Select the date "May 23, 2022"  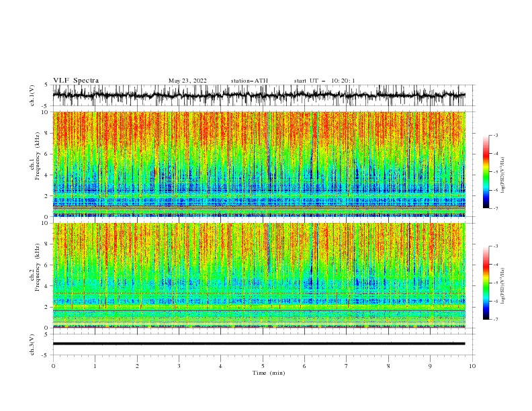tap(187, 81)
